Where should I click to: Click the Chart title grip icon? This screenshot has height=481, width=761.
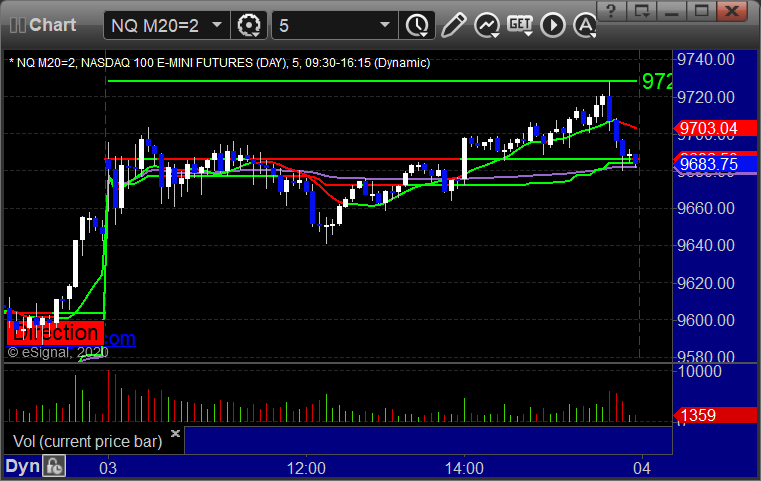(17, 25)
